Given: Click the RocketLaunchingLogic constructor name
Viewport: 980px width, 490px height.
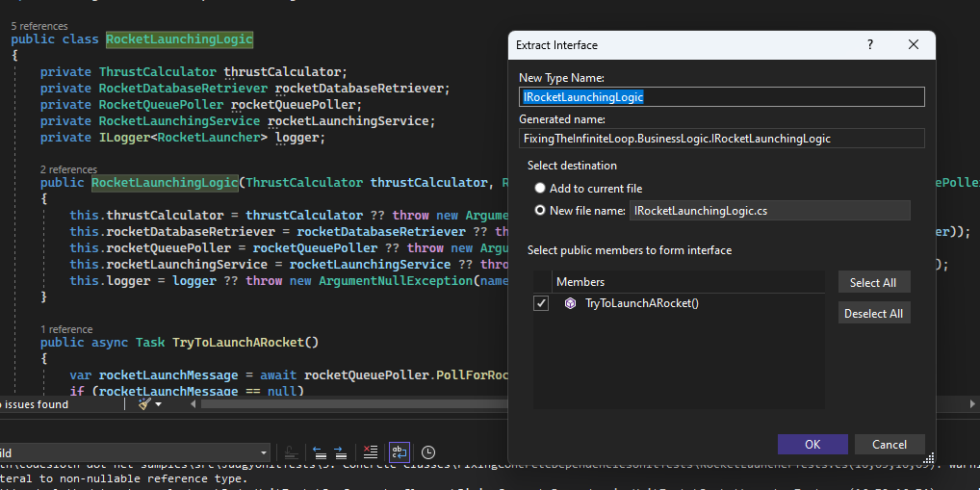Looking at the screenshot, I should pos(165,182).
